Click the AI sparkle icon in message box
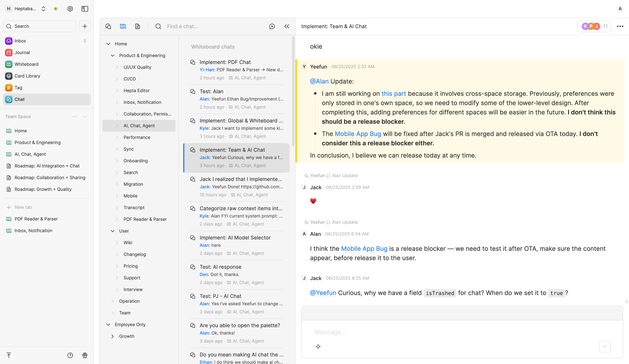 pos(318,347)
